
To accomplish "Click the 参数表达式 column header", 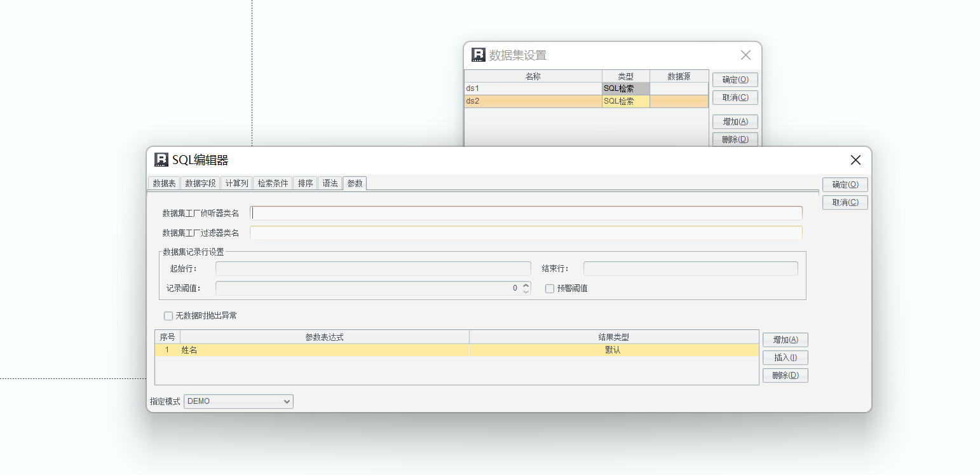I will tap(325, 337).
